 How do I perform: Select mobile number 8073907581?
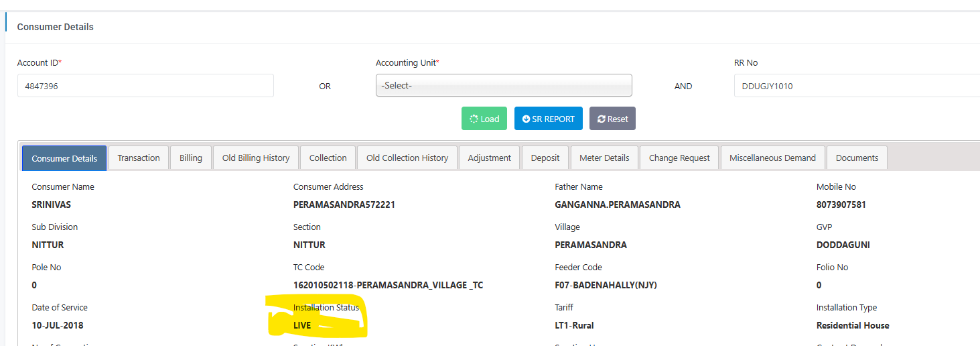[841, 205]
